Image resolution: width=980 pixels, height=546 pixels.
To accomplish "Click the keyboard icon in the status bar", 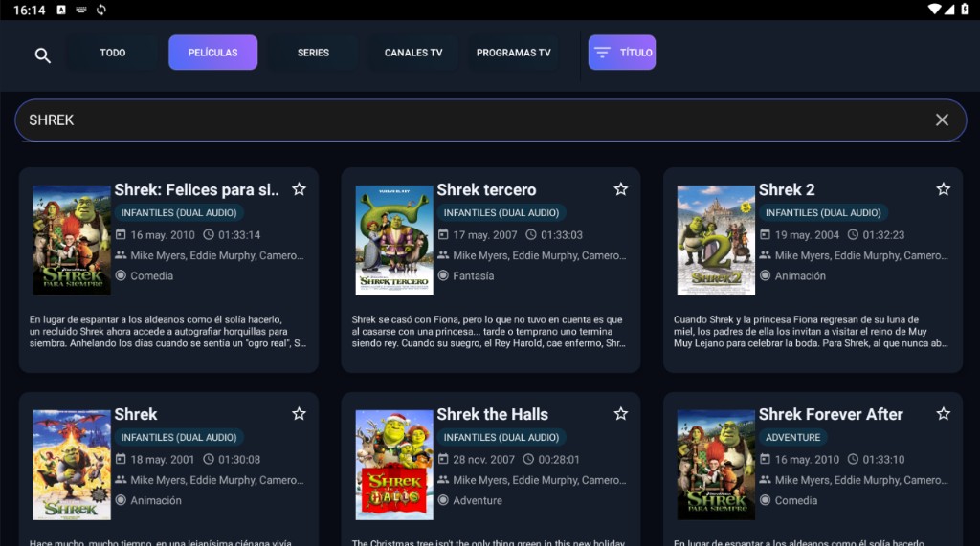I will tap(81, 10).
